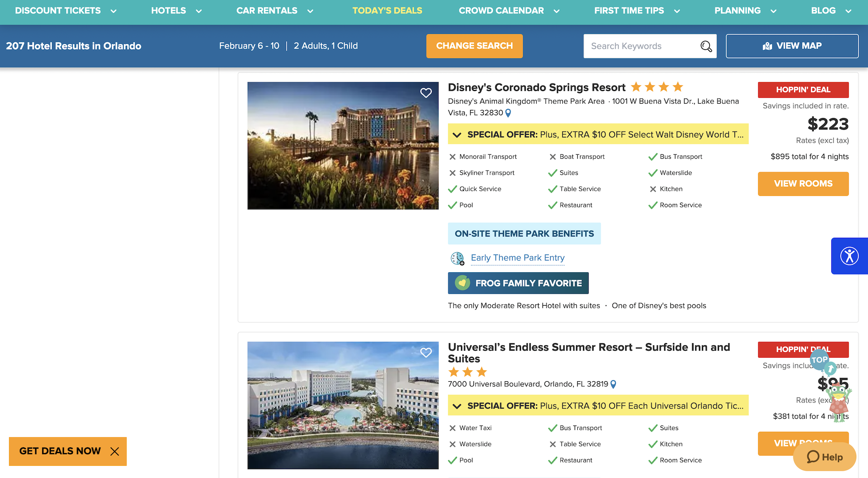Open Universal's Endless Summer Resort title link

coord(589,353)
